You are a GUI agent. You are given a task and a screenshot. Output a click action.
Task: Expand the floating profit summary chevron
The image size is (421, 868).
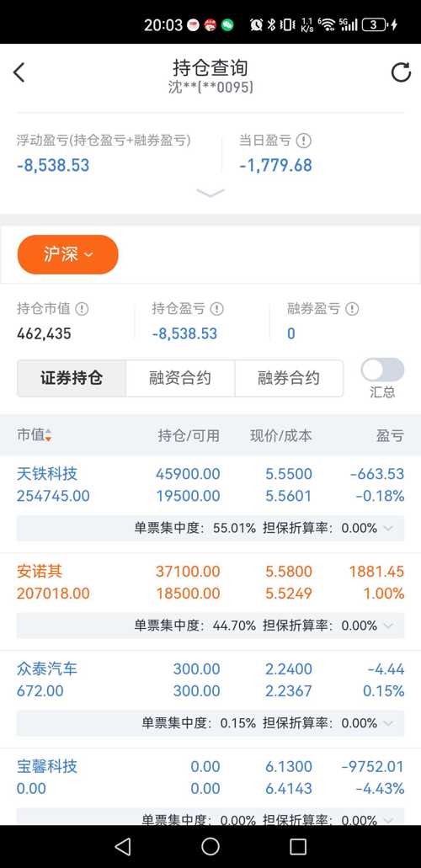(210, 193)
